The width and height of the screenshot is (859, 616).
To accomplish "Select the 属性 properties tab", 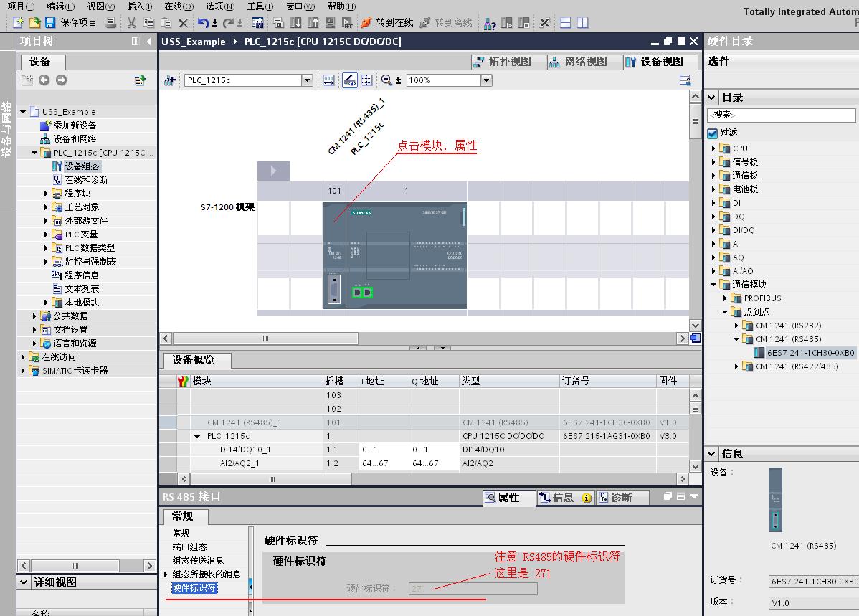I will (x=509, y=498).
